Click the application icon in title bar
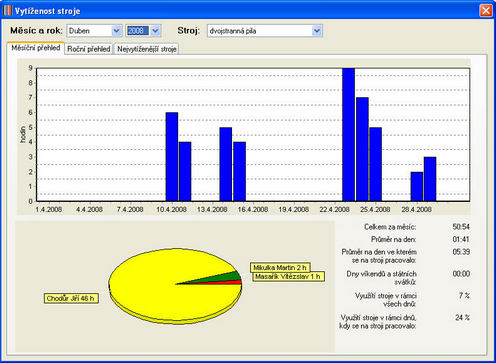Viewport: 496px width, 363px height. coord(7,11)
